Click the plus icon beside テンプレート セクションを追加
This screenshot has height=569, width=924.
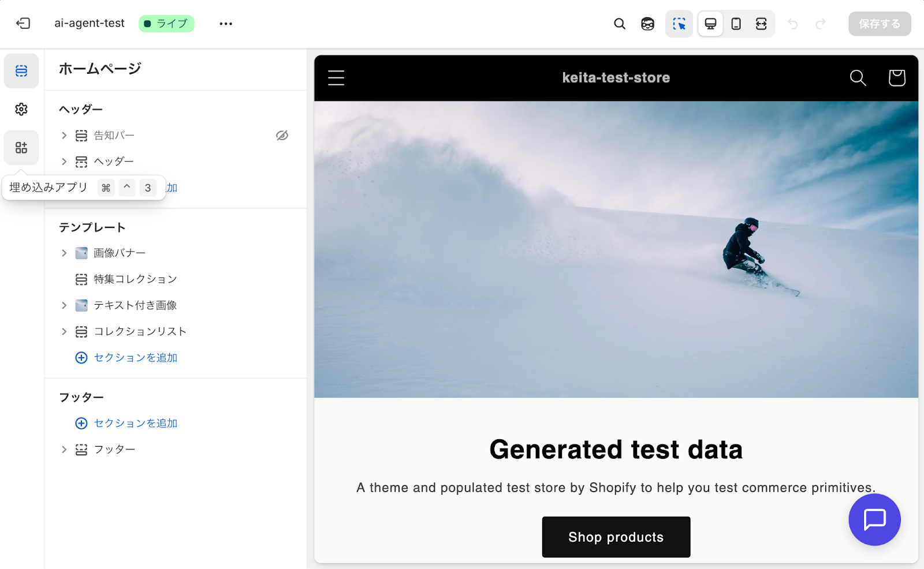pos(81,358)
